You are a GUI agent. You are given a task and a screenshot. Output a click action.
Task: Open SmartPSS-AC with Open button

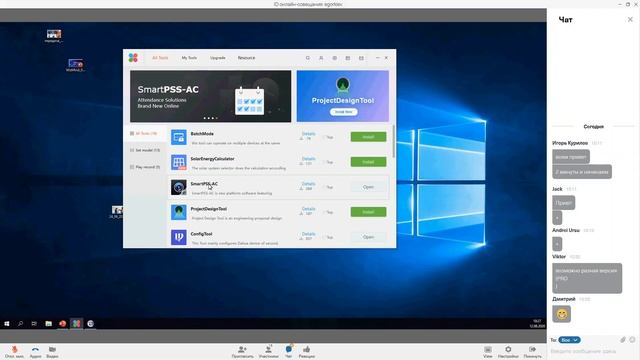[x=368, y=187]
